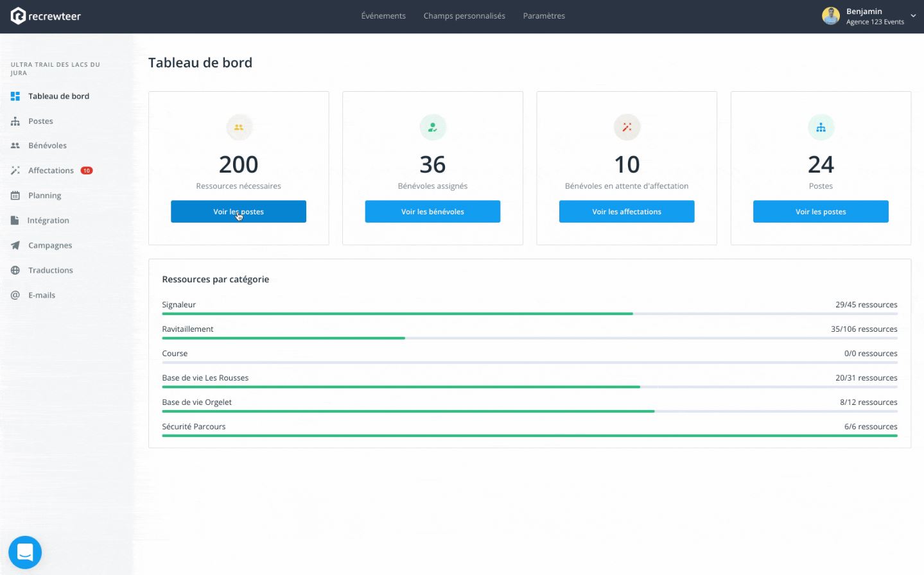This screenshot has height=575, width=924.
Task: Click the 6/6 ressources value
Action: coord(871,427)
